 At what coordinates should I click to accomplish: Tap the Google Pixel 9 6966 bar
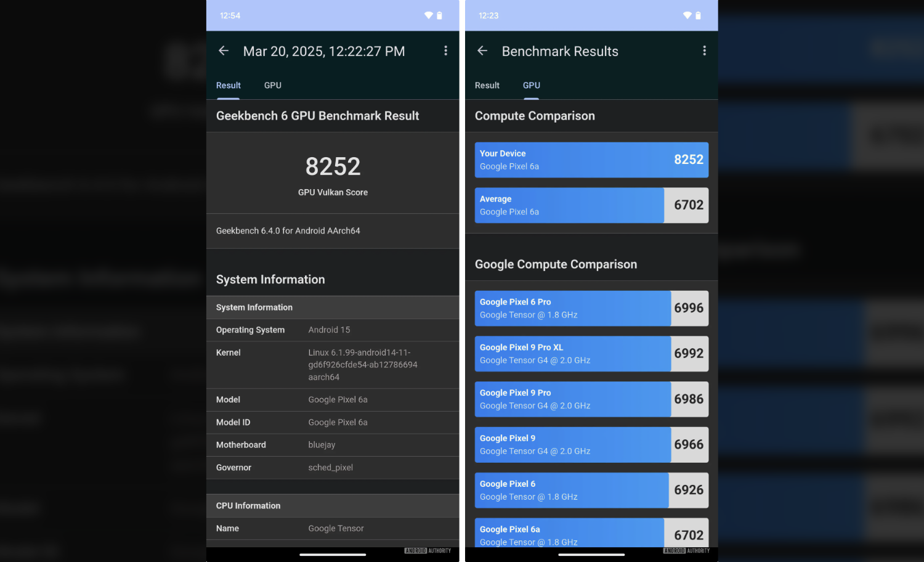[x=591, y=445]
